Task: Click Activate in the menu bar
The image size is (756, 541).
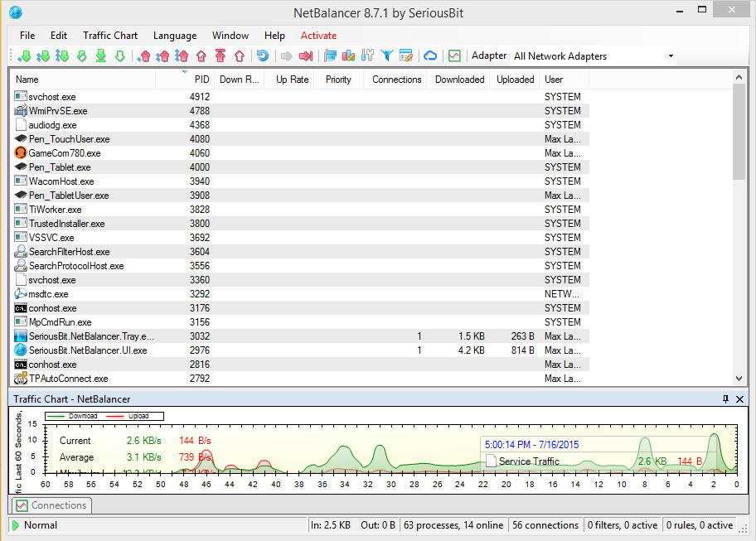Action: (x=318, y=36)
